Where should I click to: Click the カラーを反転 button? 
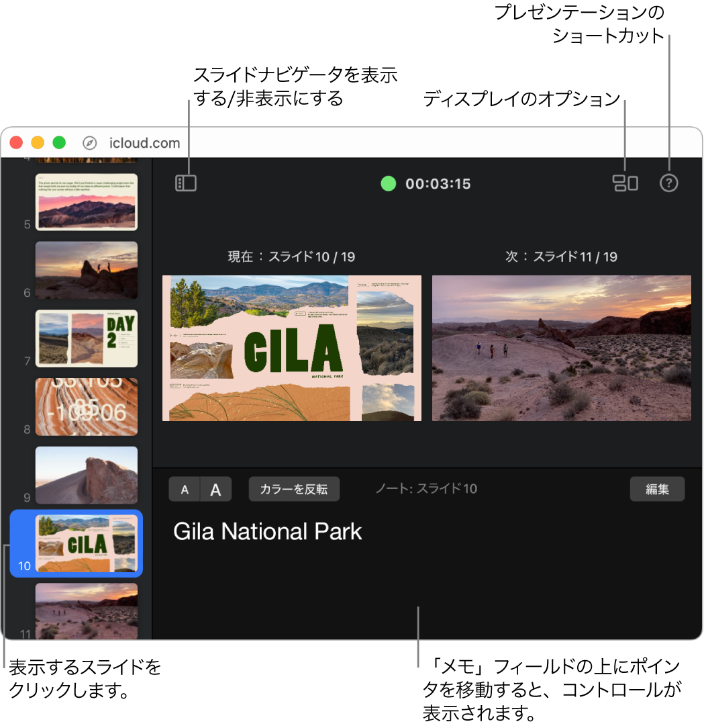coord(294,490)
